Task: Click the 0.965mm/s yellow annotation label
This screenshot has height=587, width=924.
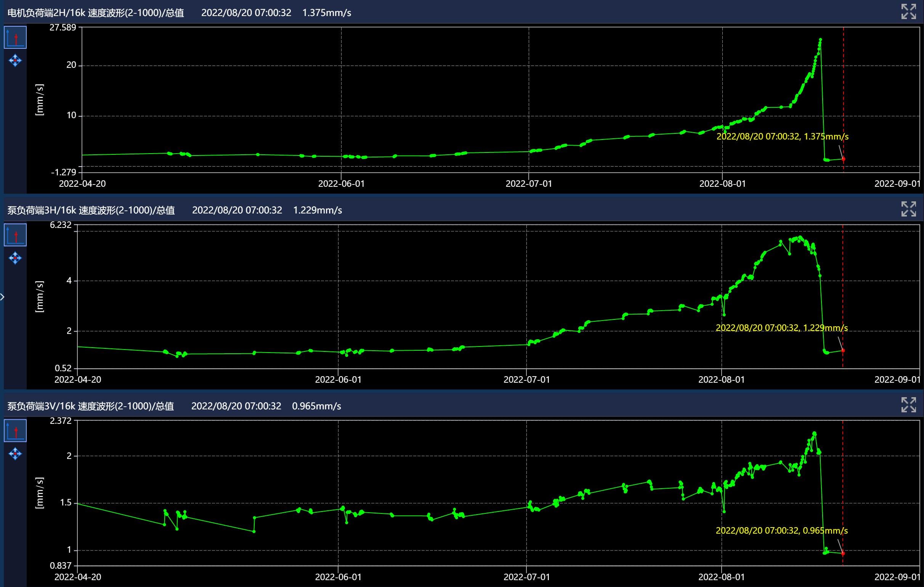Action: coord(782,531)
